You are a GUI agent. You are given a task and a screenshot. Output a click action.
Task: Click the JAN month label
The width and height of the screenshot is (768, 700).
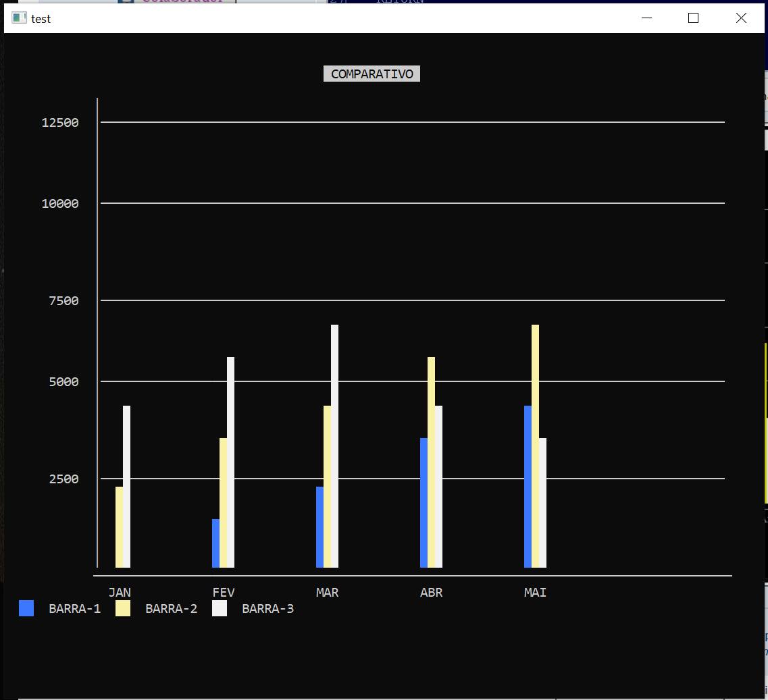120,592
